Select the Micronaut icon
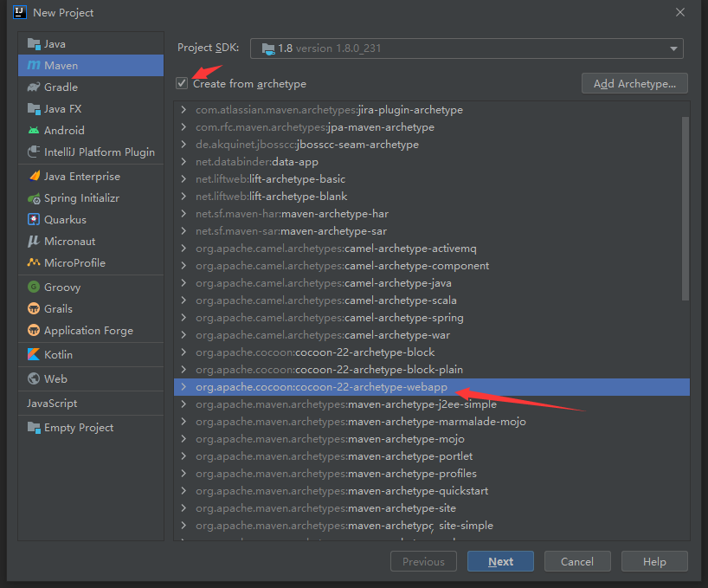Image resolution: width=708 pixels, height=588 pixels. coord(34,242)
